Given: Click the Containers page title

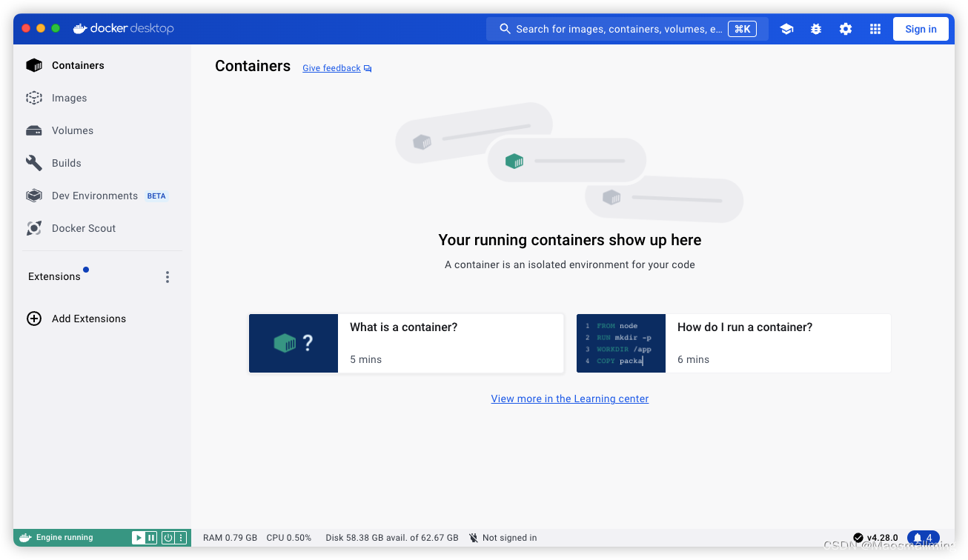Looking at the screenshot, I should (253, 66).
